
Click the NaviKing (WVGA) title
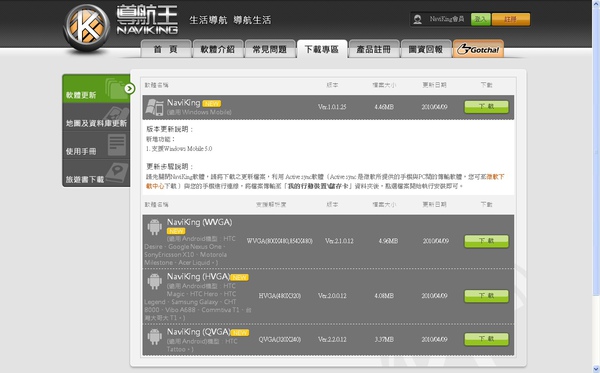(199, 222)
